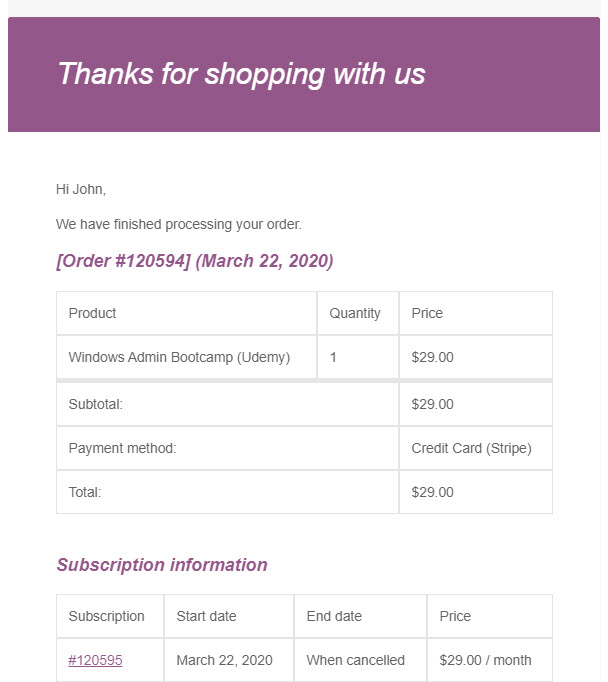Click the Price header in the order table
Image resolution: width=608 pixels, height=682 pixels.
pyautogui.click(x=427, y=313)
